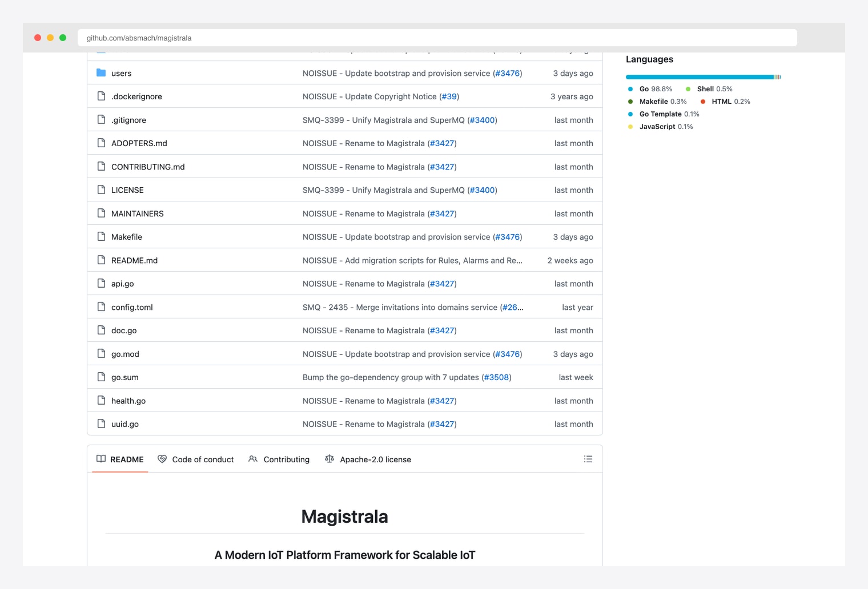Image resolution: width=868 pixels, height=589 pixels.
Task: Open the Makefile file
Action: 127,237
